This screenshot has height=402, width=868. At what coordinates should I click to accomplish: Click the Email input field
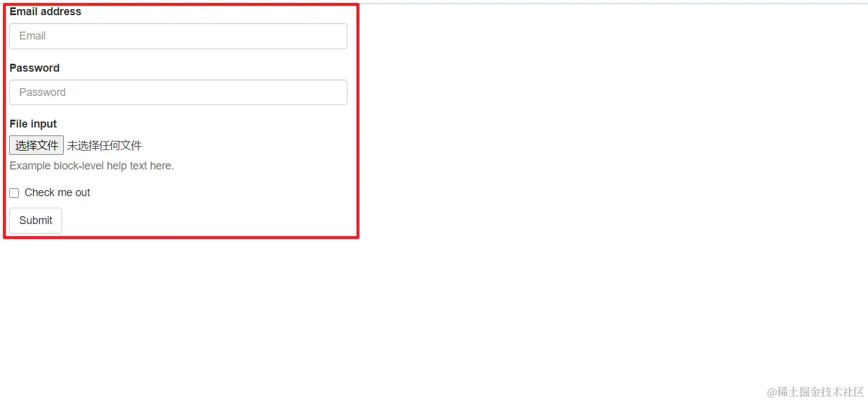pos(178,36)
